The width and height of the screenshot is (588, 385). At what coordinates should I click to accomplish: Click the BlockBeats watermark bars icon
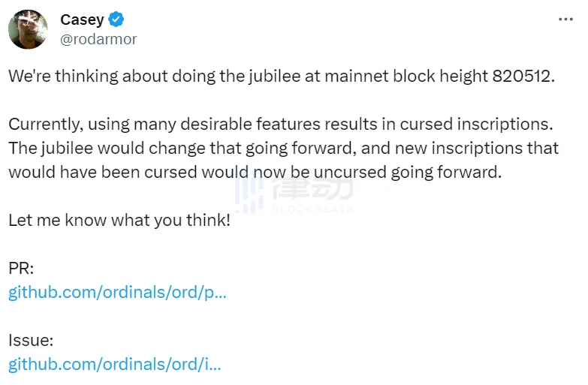point(249,195)
